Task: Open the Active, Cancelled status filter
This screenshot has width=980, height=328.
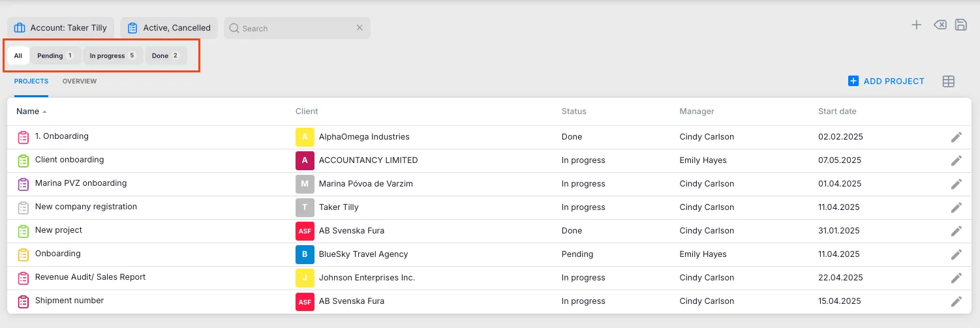Action: point(169,28)
